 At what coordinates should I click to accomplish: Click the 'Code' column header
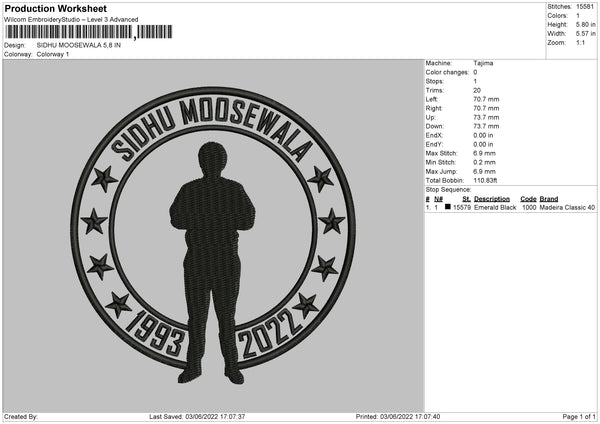click(528, 199)
